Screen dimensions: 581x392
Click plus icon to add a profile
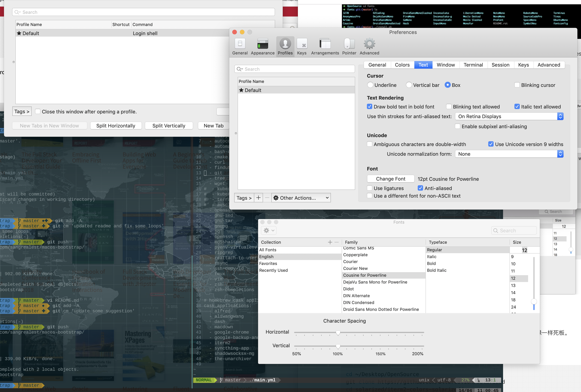pos(258,198)
